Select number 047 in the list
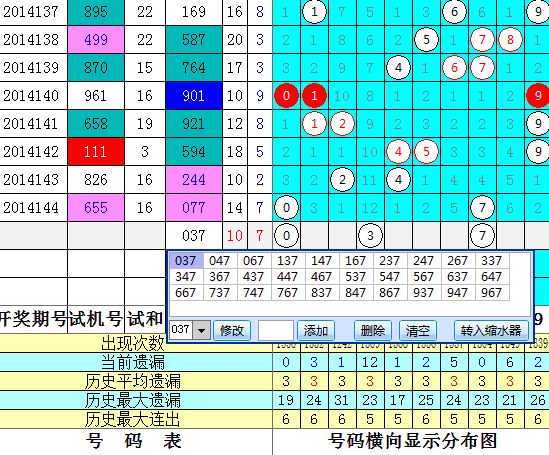 [x=220, y=261]
